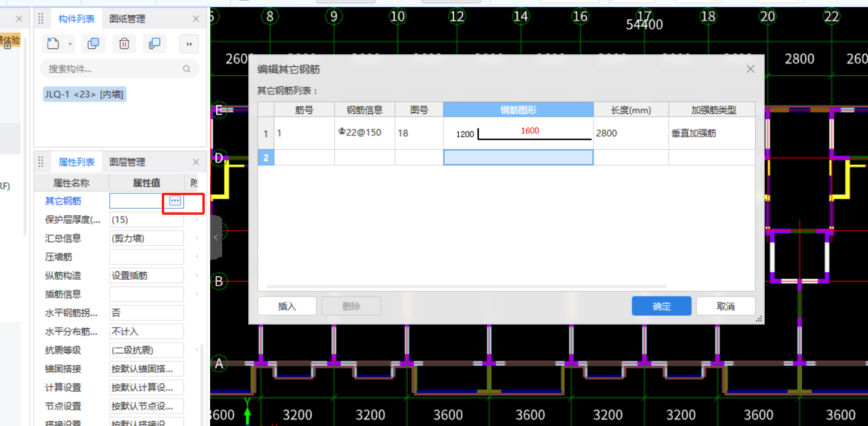
Task: Click the 钢筋图形 column header
Action: tap(518, 110)
